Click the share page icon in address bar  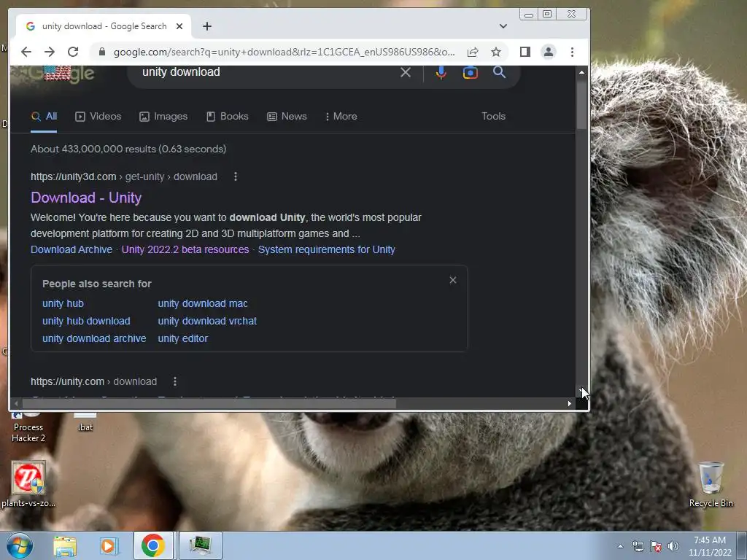[x=473, y=52]
